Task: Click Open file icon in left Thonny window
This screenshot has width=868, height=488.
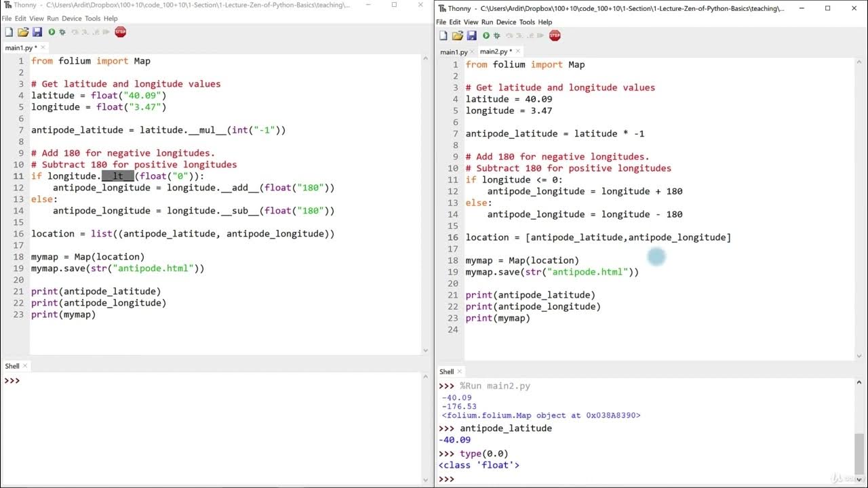Action: [23, 32]
